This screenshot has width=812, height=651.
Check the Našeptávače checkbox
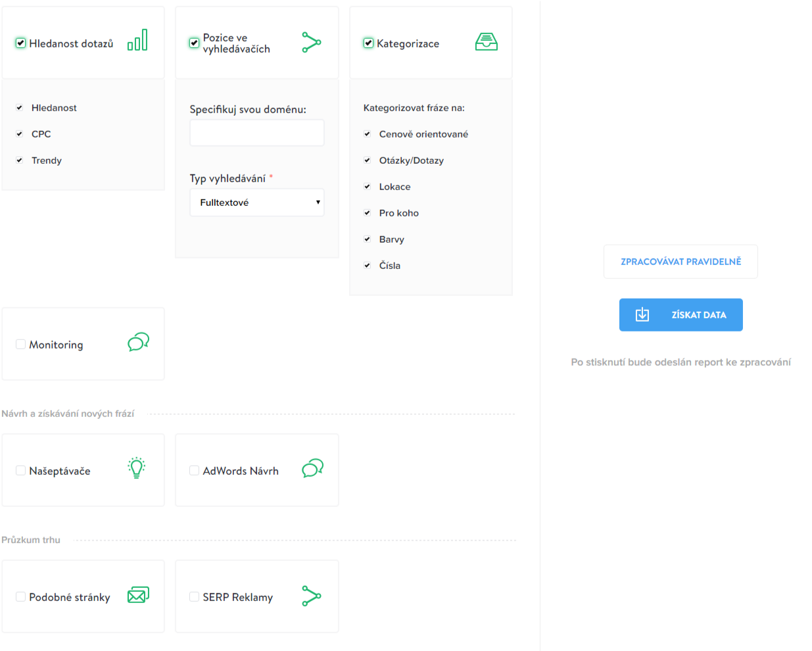[x=21, y=471]
